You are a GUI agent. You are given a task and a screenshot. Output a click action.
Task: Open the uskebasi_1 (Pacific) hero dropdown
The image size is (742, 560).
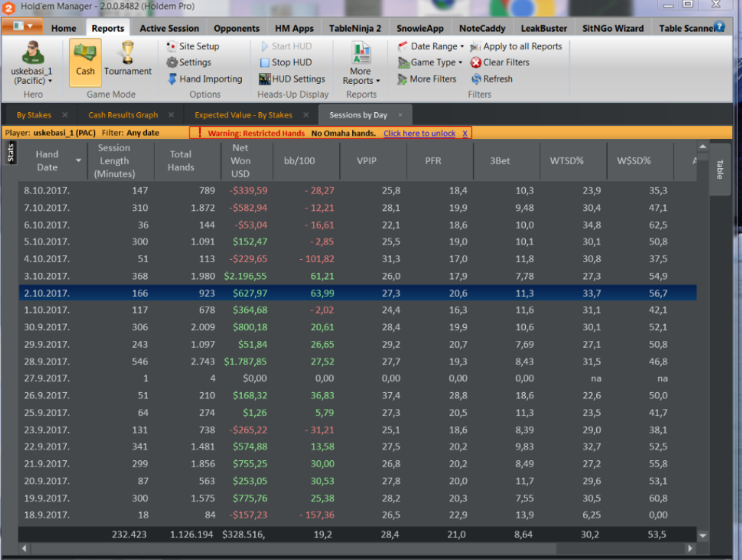point(32,76)
